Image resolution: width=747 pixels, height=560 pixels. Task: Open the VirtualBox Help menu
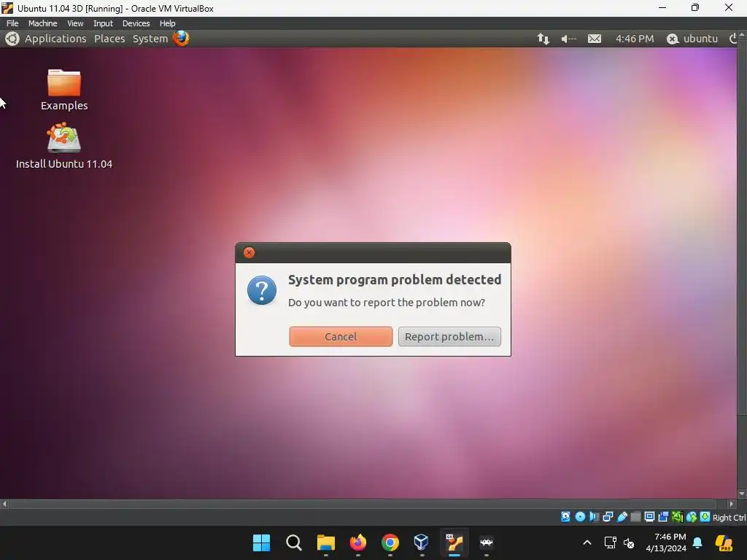pyautogui.click(x=167, y=23)
